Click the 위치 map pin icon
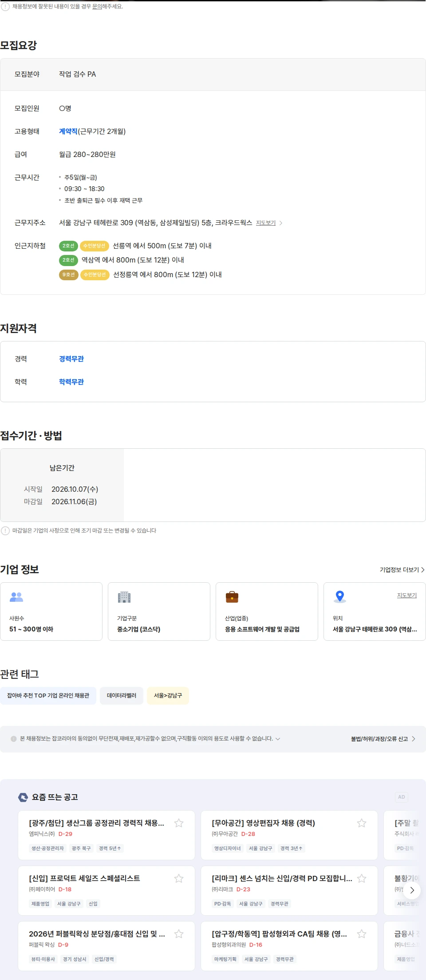The width and height of the screenshot is (426, 980). tap(340, 597)
